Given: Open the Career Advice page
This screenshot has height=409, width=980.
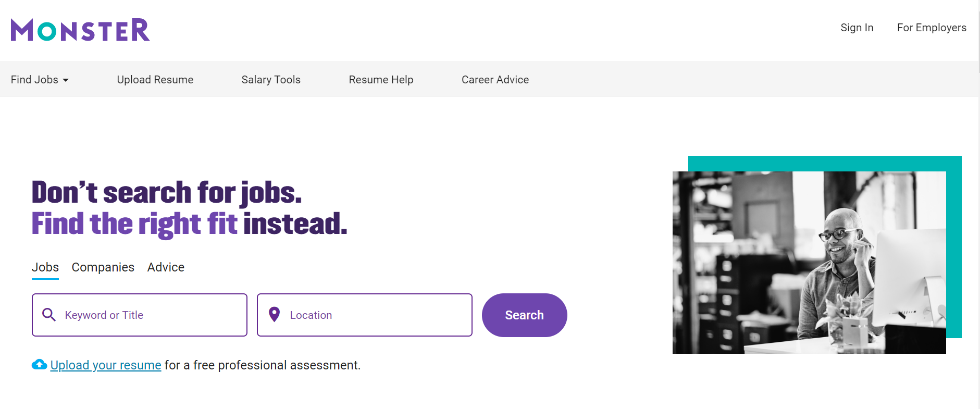Looking at the screenshot, I should tap(495, 80).
